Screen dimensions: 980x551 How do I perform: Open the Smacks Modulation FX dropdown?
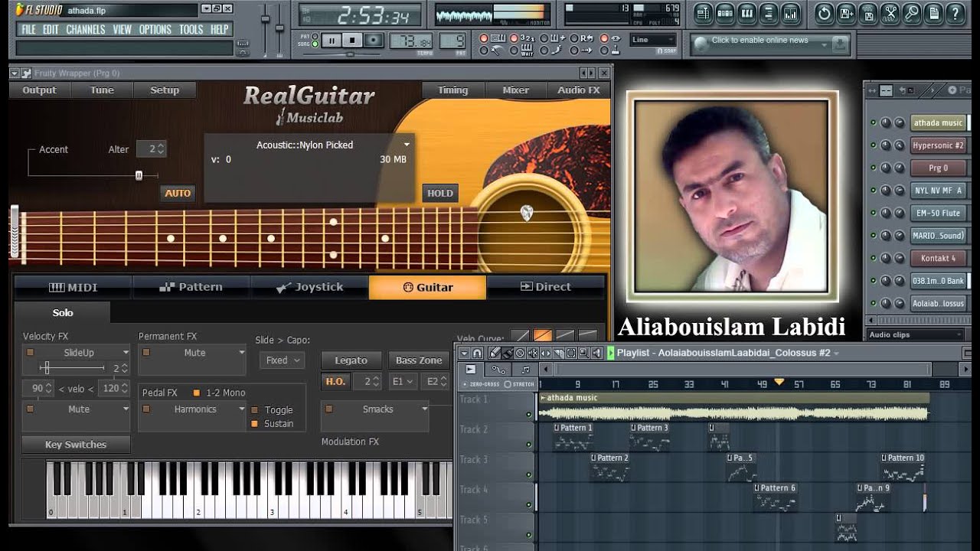pyautogui.click(x=424, y=409)
